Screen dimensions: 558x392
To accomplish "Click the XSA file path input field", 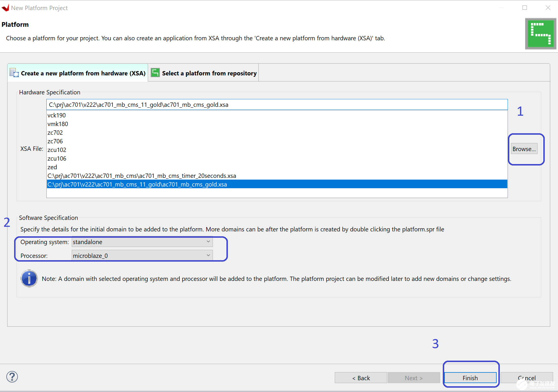I will tap(277, 104).
